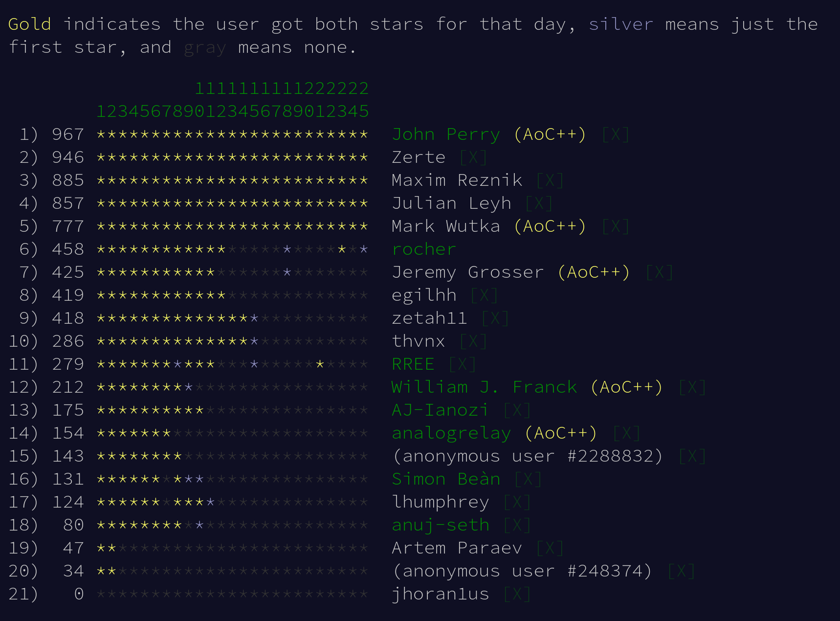Open William J. Franck's link

coord(484,387)
